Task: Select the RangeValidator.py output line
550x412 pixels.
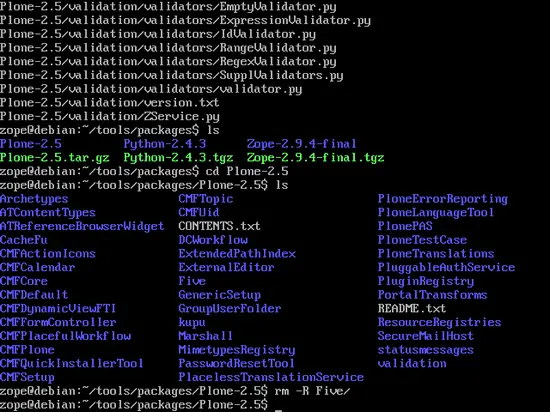Action: click(x=168, y=48)
